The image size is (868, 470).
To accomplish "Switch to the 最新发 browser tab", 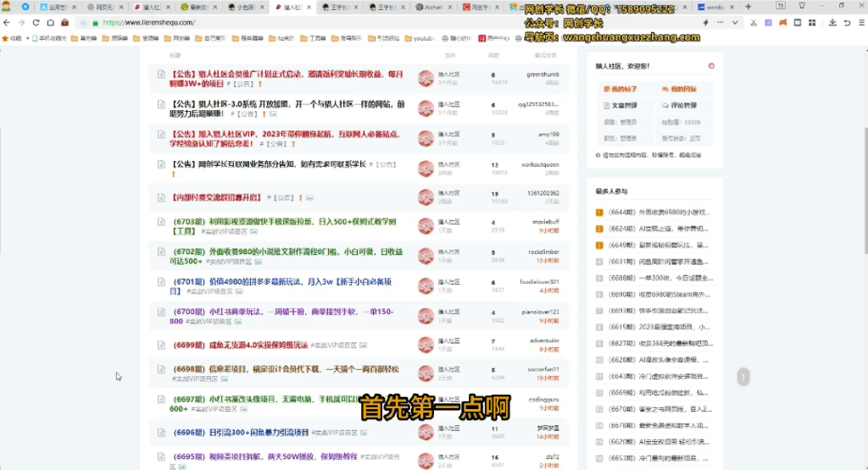I will pos(198,7).
